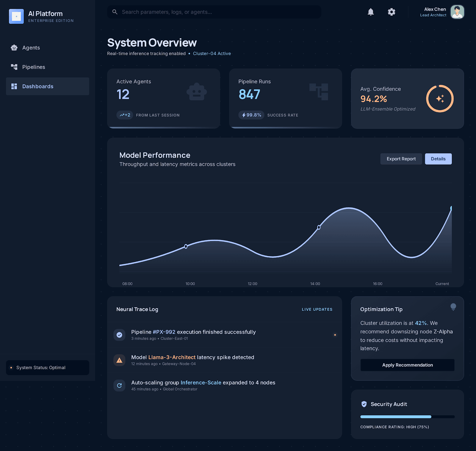
Task: Select the Dashboards sidebar item
Action: tap(37, 86)
